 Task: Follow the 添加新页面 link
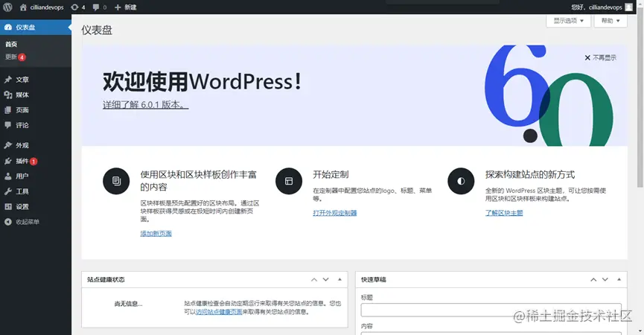coord(156,234)
